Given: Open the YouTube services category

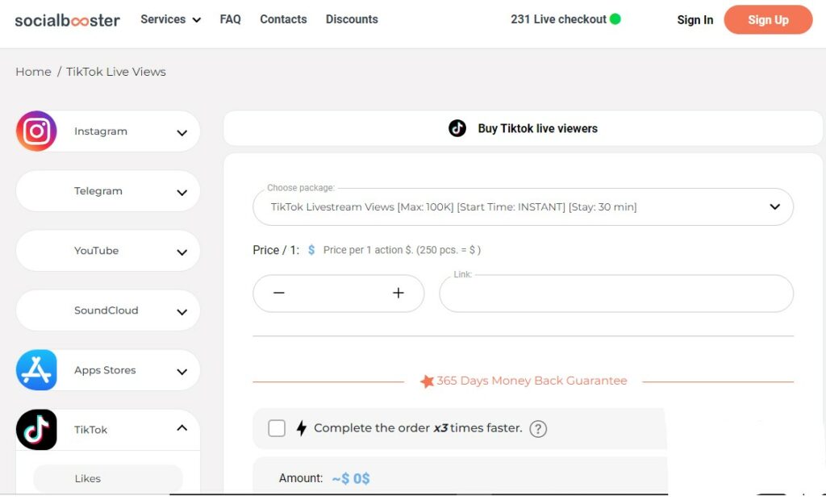Looking at the screenshot, I should point(108,251).
